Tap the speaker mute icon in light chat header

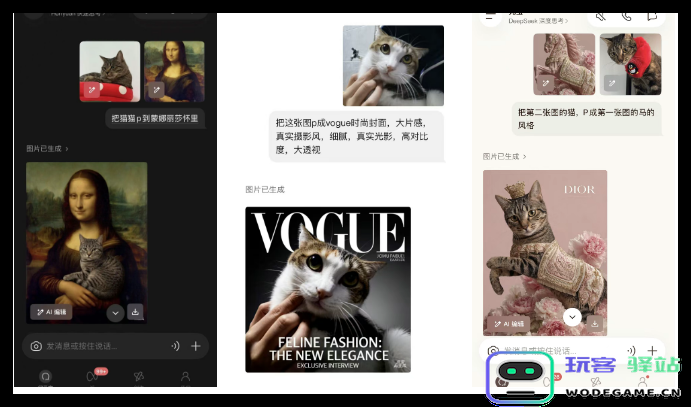(x=600, y=16)
